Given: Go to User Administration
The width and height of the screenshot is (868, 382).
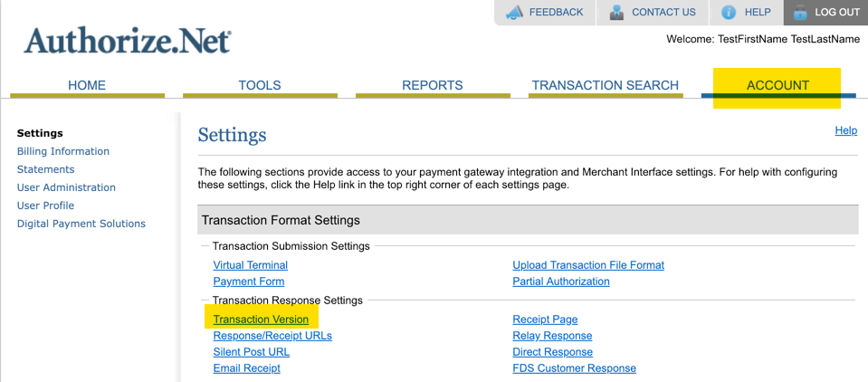Looking at the screenshot, I should 66,187.
